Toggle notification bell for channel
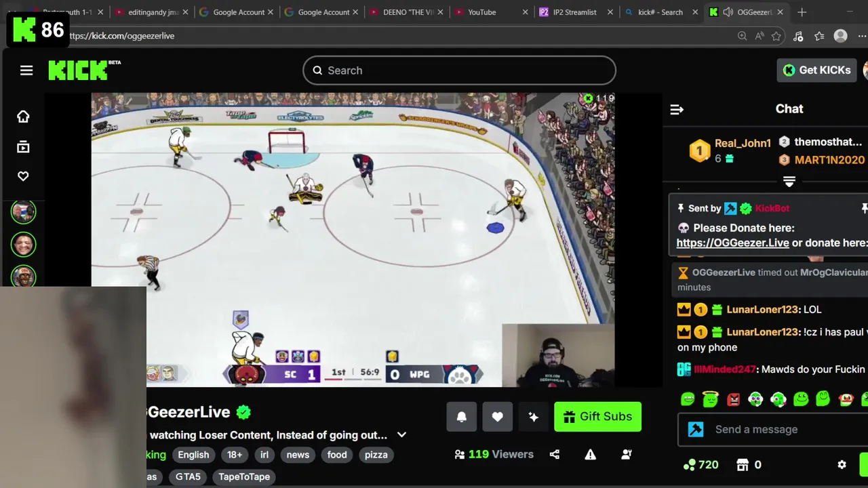 point(462,417)
